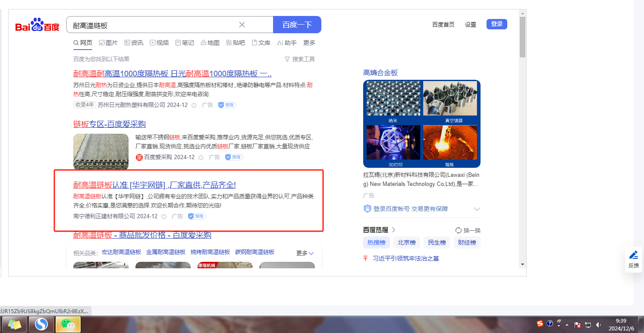
Task: Open the dropdown circle beside 南宁德利正 date
Action: pyautogui.click(x=163, y=217)
